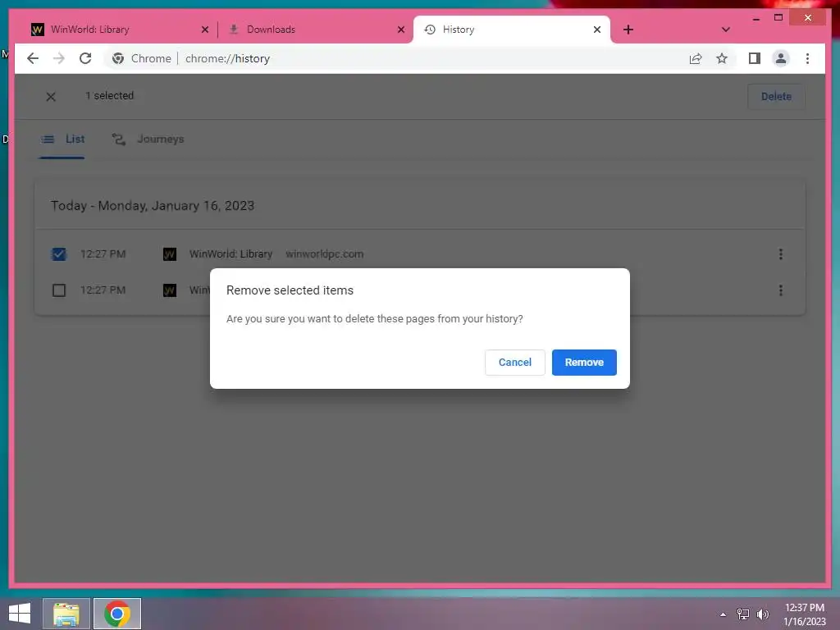Uncheck the WinWorld: Library history entry checkbox
The image size is (840, 630).
click(x=59, y=254)
